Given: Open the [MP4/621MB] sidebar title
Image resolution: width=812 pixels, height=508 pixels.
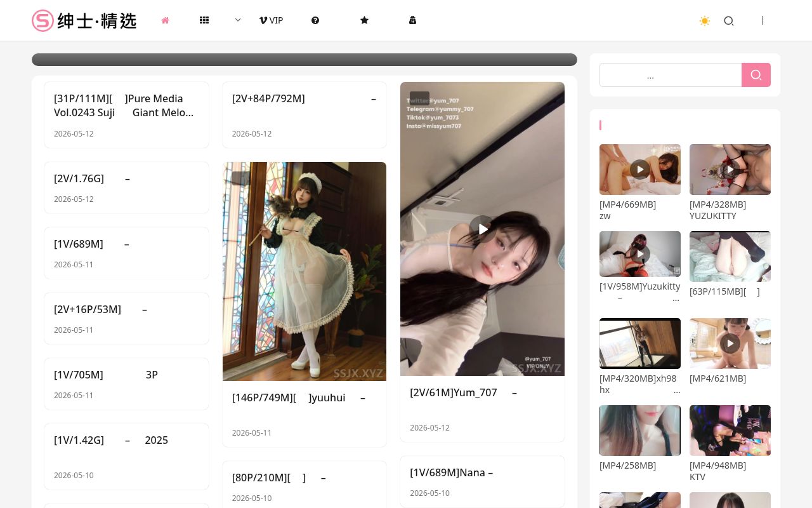Looking at the screenshot, I should [718, 378].
